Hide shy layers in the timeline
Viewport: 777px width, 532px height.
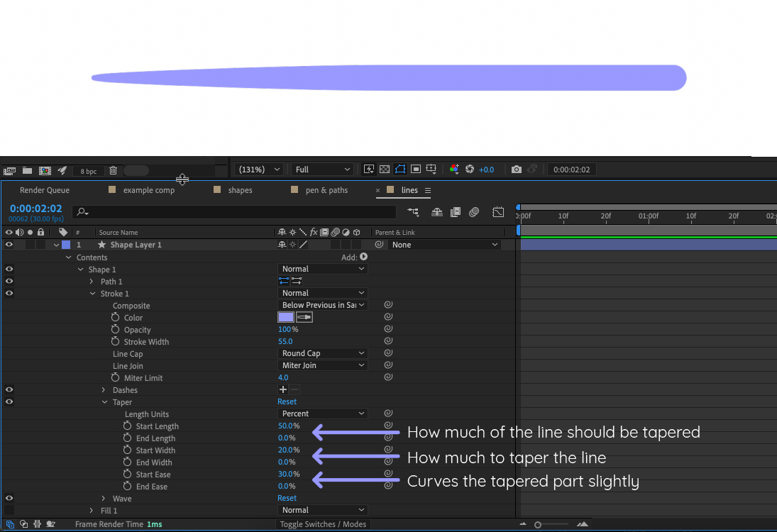click(436, 213)
